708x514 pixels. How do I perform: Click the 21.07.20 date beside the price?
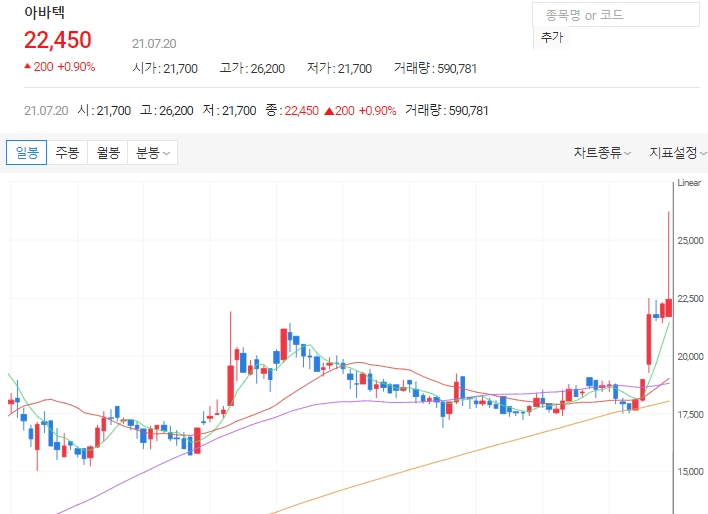154,43
